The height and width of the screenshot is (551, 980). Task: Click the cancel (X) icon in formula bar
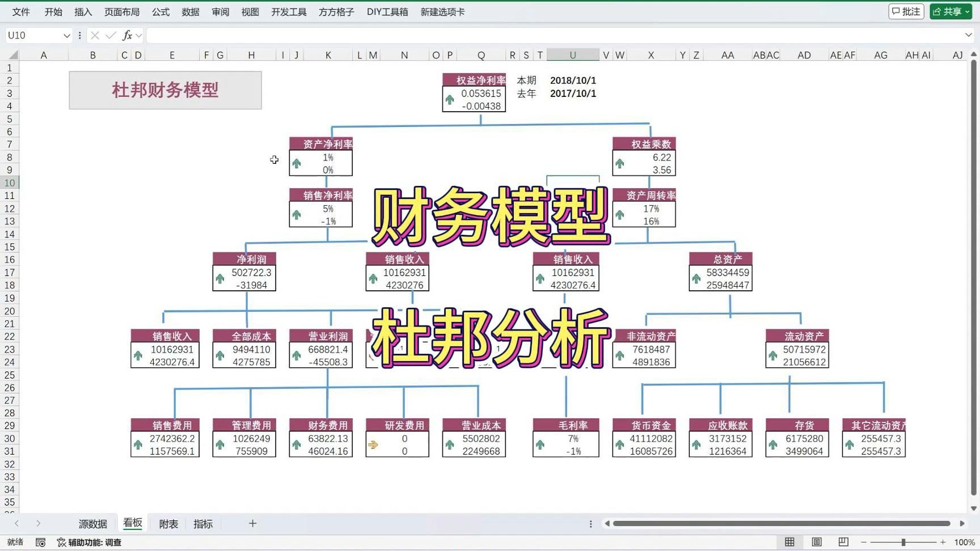point(94,35)
